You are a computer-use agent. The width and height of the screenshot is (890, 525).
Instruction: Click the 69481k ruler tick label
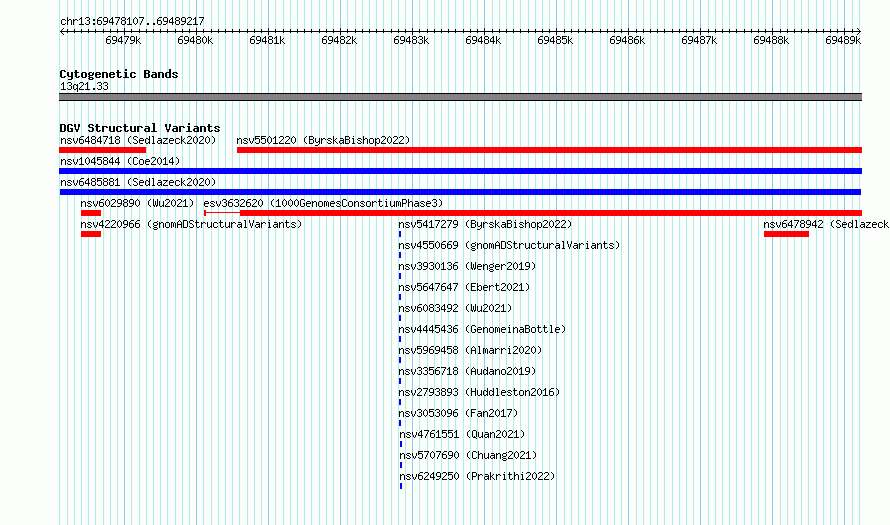coord(267,40)
